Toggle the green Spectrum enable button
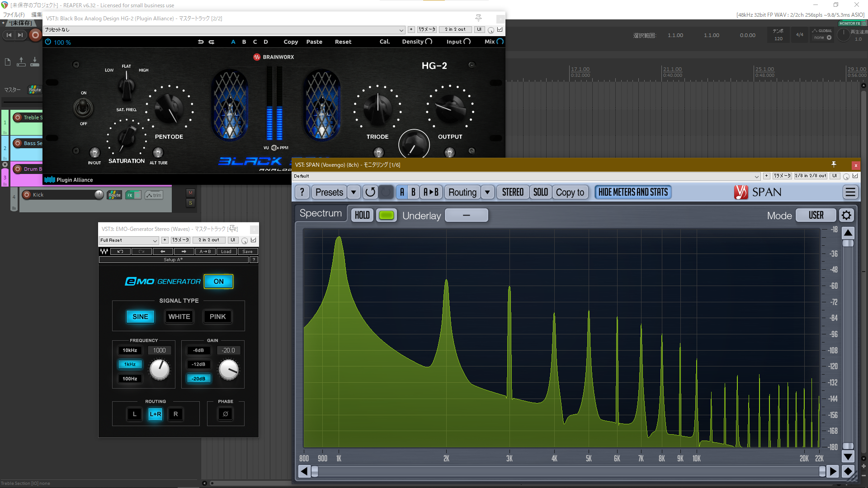Screen dimensions: 868x488 tap(386, 215)
